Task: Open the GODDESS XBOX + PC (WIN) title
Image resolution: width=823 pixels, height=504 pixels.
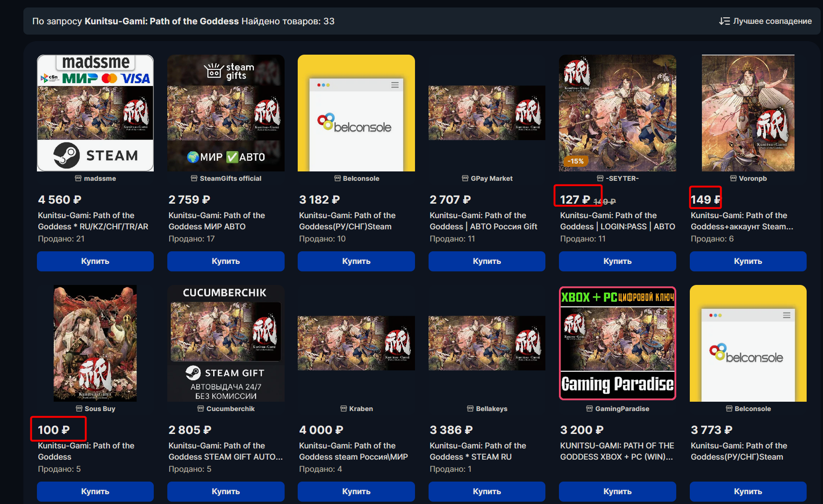Action: (617, 451)
